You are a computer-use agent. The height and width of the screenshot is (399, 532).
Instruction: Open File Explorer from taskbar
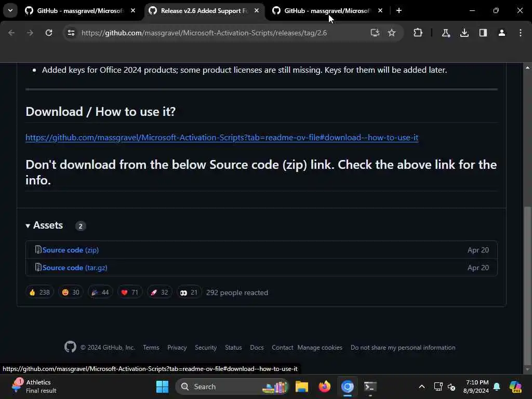pyautogui.click(x=302, y=387)
